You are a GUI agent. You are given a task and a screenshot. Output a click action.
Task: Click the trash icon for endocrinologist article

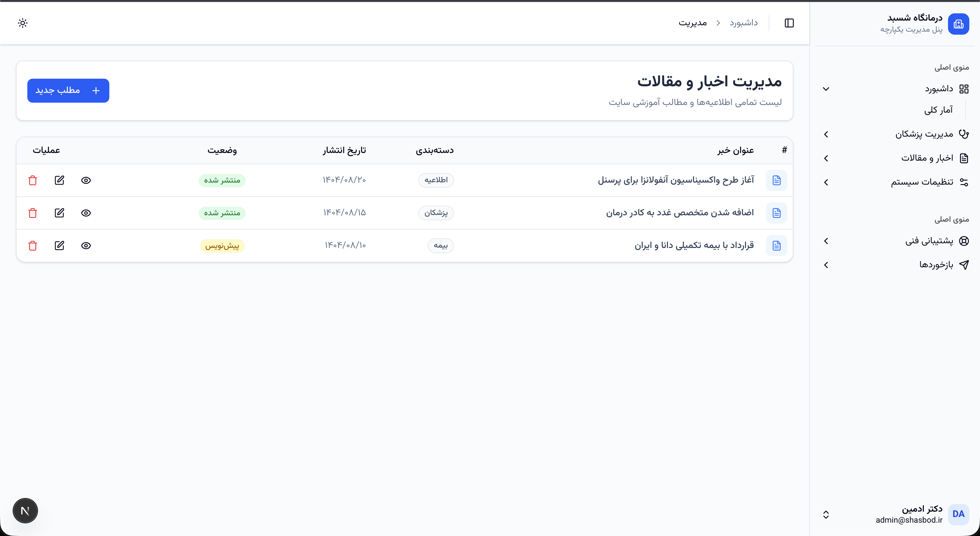click(x=33, y=213)
